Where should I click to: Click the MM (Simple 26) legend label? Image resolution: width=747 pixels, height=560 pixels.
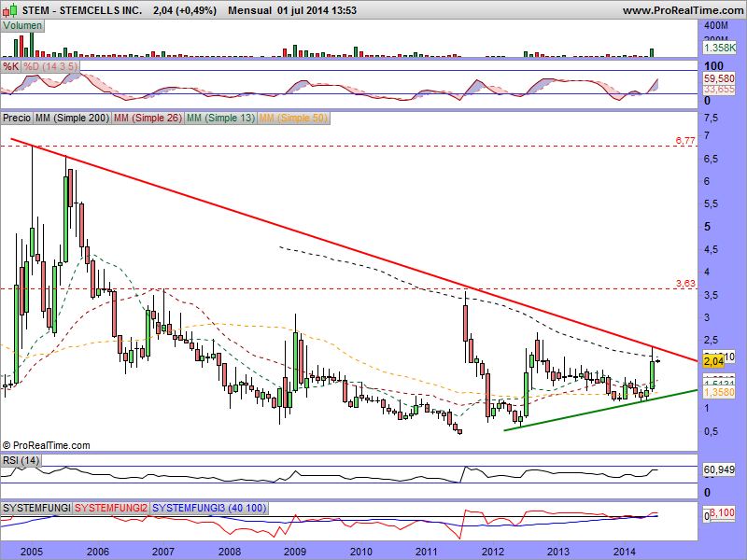tap(148, 118)
